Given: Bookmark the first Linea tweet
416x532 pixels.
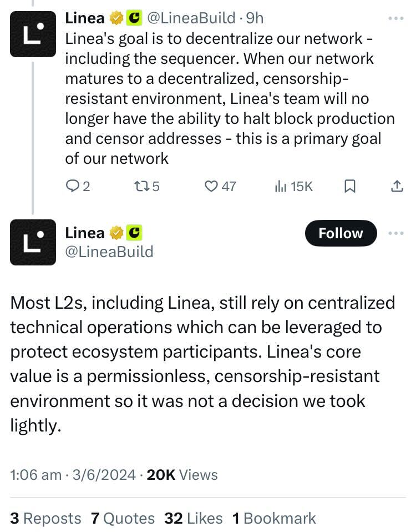Looking at the screenshot, I should [x=350, y=187].
